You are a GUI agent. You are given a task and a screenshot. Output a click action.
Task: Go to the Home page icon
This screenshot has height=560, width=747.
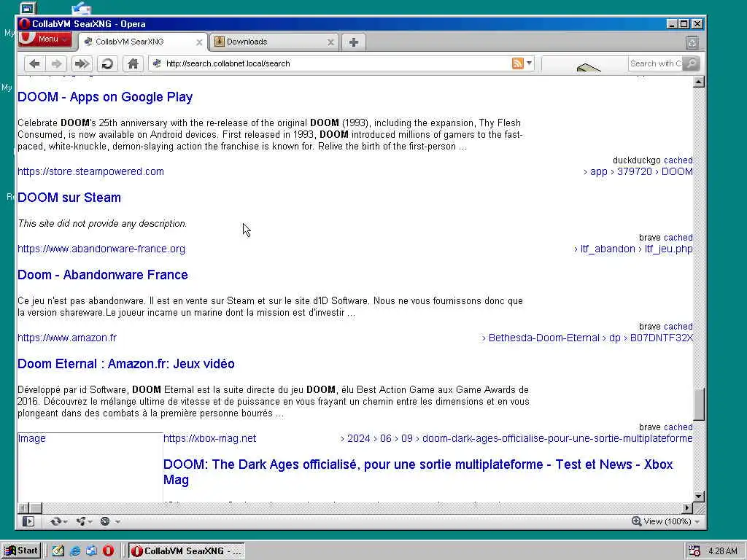point(133,63)
